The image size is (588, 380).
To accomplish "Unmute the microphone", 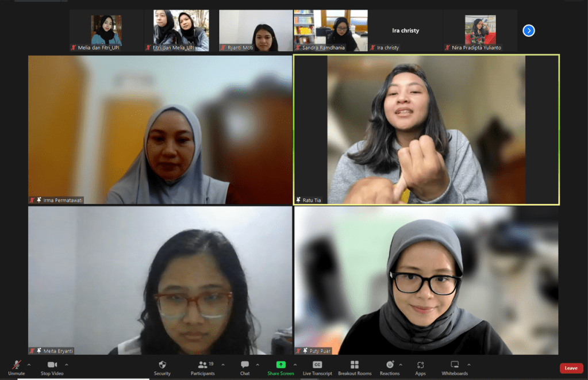I will click(x=17, y=367).
